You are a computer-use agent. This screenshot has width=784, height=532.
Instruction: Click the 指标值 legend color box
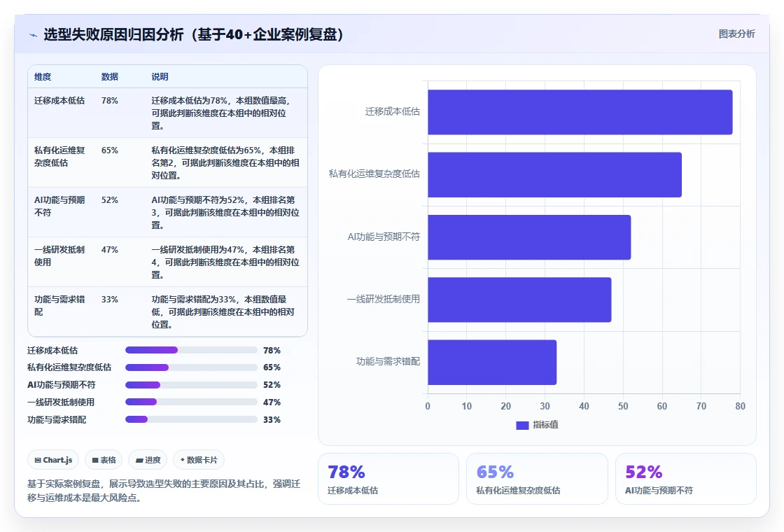click(522, 426)
